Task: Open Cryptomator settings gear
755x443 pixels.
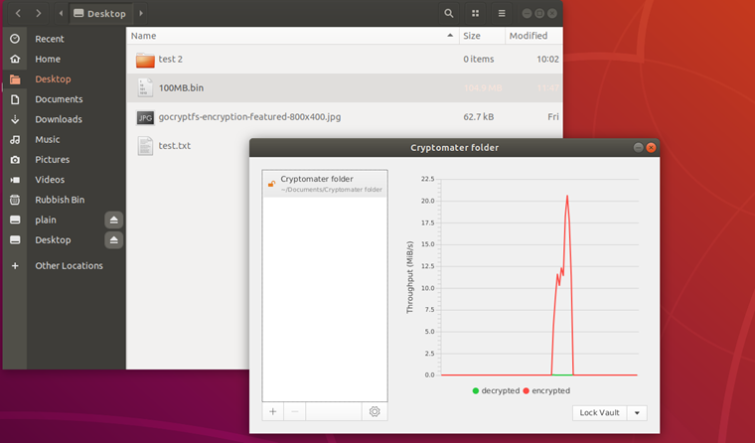Action: click(375, 412)
